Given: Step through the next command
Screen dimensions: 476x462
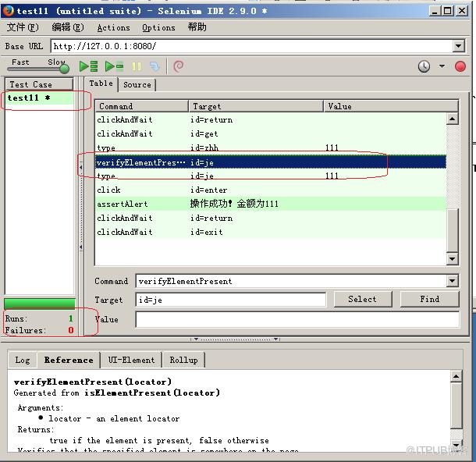Looking at the screenshot, I should tap(155, 66).
